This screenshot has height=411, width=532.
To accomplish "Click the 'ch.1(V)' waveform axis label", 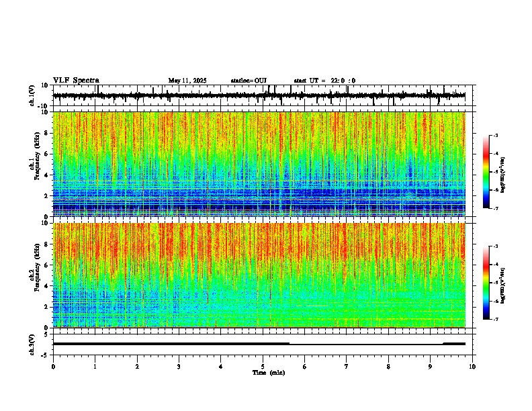I will tap(32, 95).
